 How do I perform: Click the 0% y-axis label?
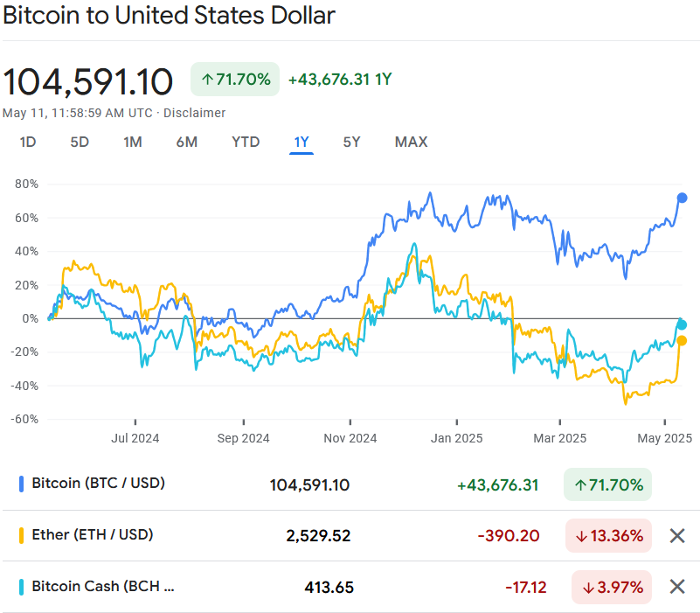(30, 318)
